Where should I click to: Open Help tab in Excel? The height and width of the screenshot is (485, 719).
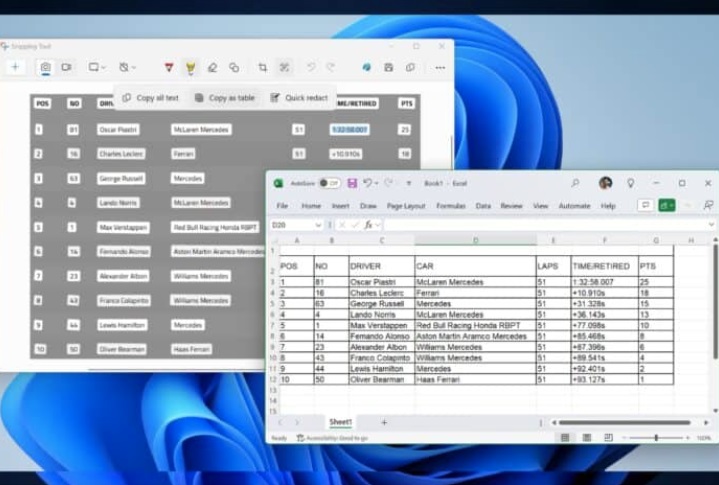pos(608,206)
